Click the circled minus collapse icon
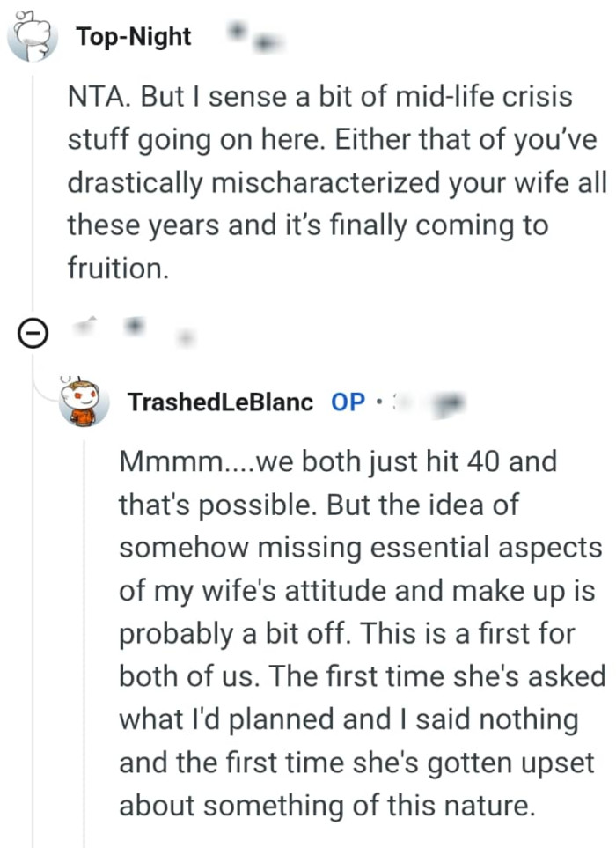 (33, 334)
